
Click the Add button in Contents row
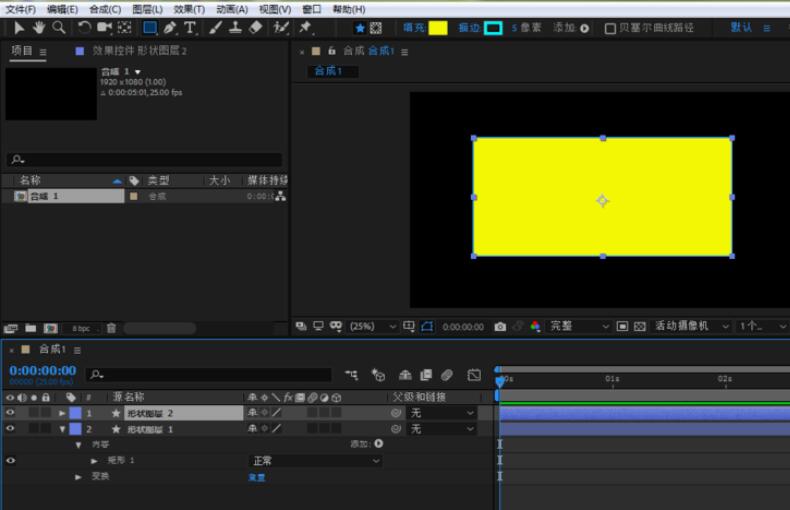(x=378, y=443)
